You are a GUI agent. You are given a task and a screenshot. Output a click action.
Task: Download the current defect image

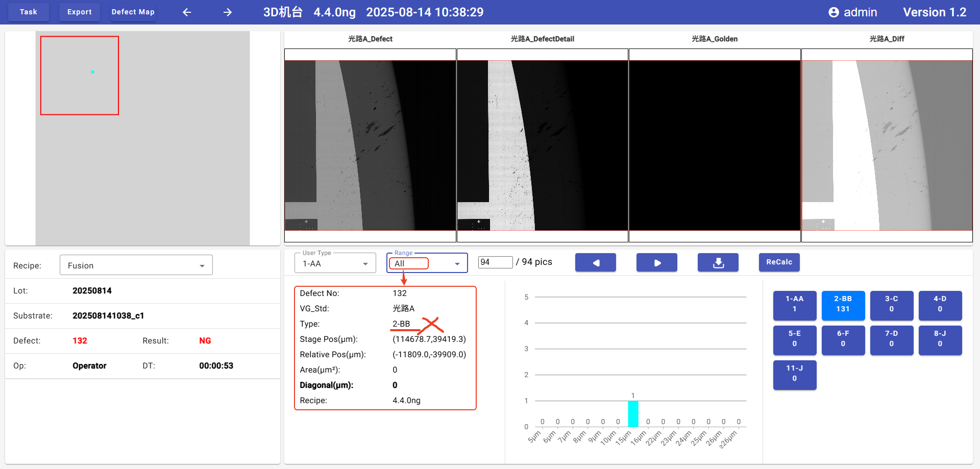coord(718,262)
